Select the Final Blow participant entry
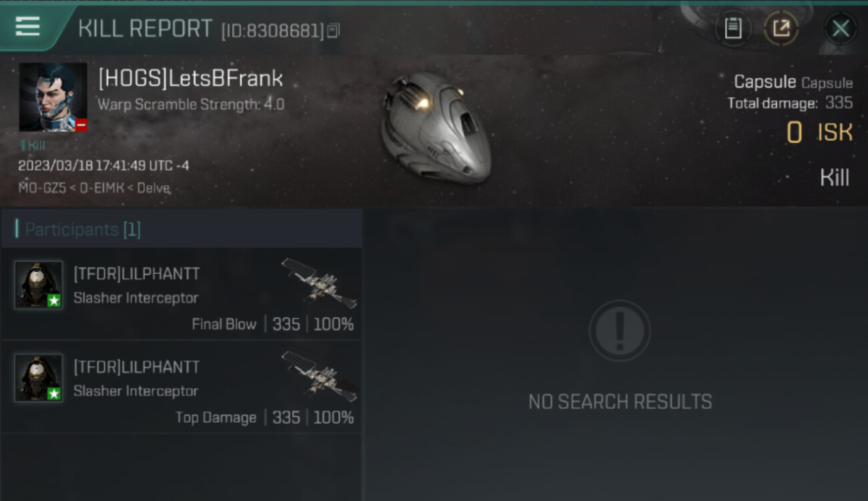This screenshot has height=501, width=868. [181, 294]
